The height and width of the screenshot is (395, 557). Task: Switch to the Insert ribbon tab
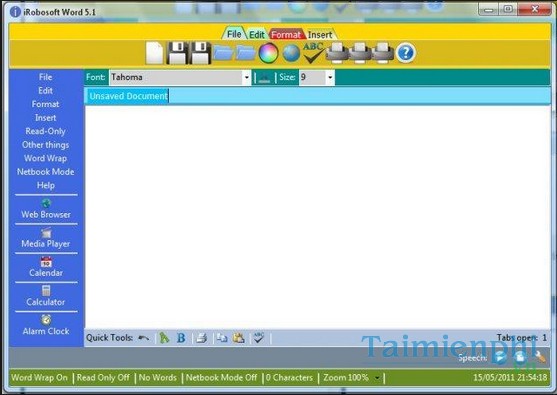pyautogui.click(x=320, y=34)
